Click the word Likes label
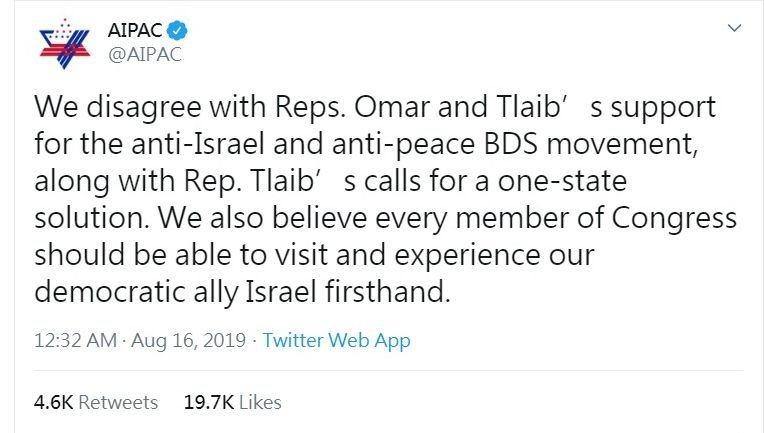764x433 pixels. point(260,402)
